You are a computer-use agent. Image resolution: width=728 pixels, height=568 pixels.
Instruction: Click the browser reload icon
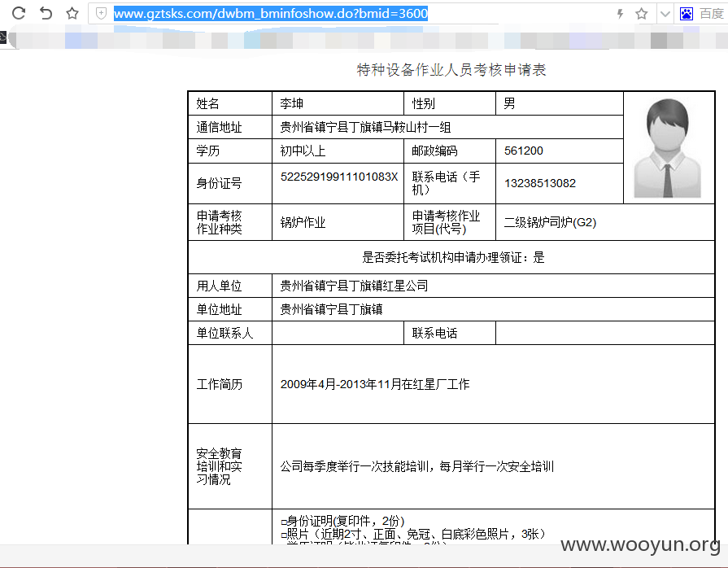19,13
